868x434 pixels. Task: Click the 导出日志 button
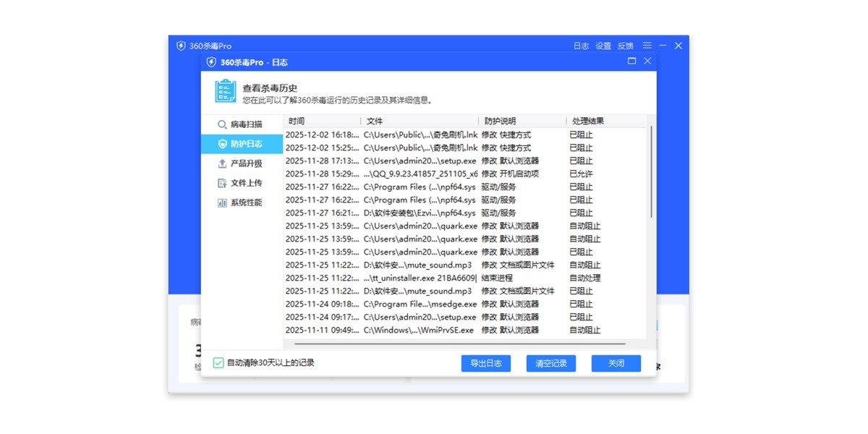pos(485,363)
